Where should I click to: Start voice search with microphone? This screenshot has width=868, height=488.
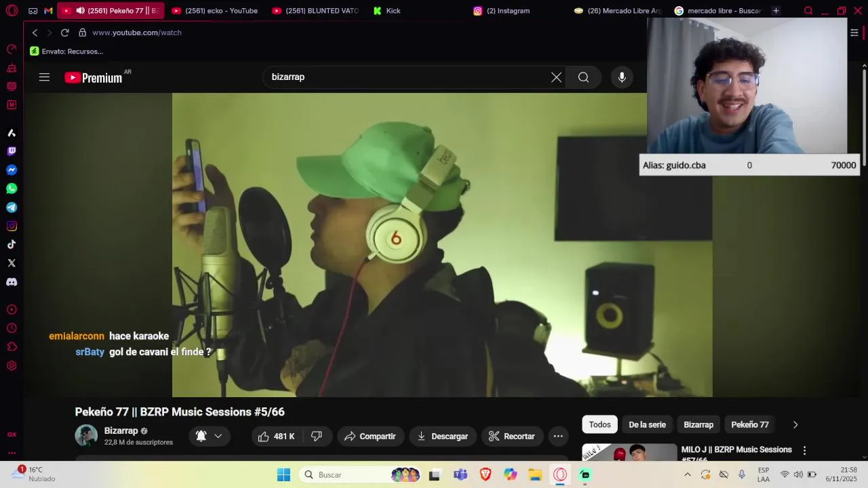(x=622, y=77)
